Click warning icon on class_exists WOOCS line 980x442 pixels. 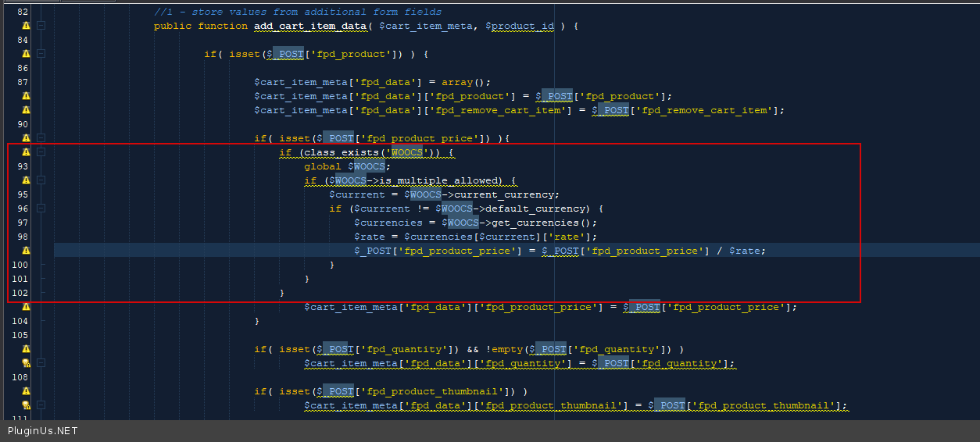26,152
